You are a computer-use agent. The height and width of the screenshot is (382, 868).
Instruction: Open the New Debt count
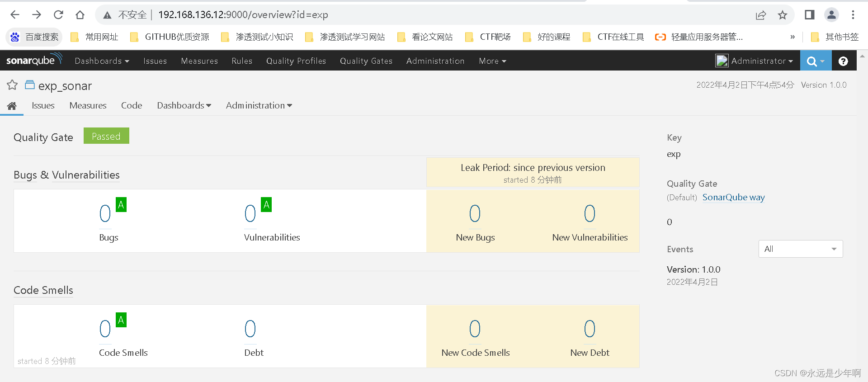point(590,329)
